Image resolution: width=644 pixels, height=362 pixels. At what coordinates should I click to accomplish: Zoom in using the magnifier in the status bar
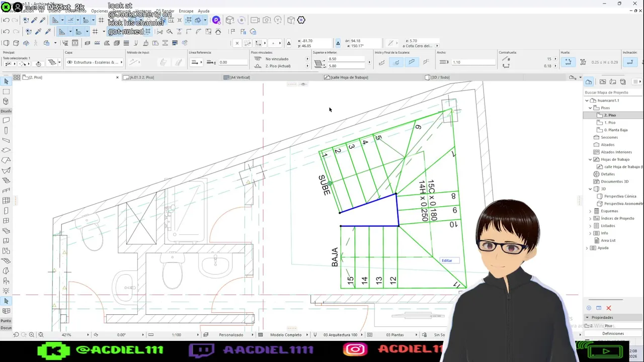(32, 335)
